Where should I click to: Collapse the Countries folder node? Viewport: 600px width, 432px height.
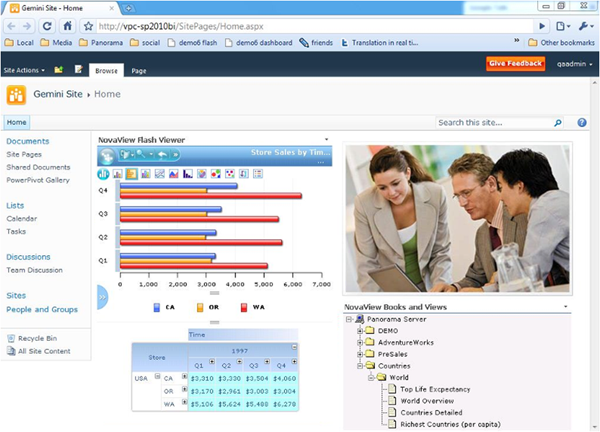coord(359,365)
